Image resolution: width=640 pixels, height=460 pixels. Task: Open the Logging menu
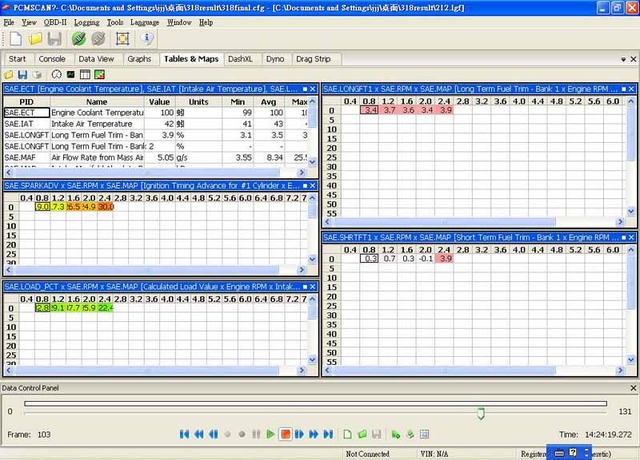86,21
